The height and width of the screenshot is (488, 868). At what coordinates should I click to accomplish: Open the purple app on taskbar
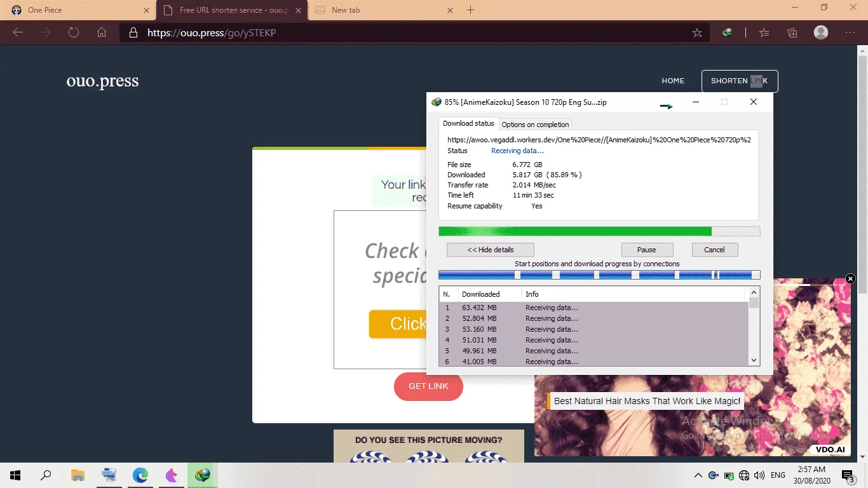172,475
